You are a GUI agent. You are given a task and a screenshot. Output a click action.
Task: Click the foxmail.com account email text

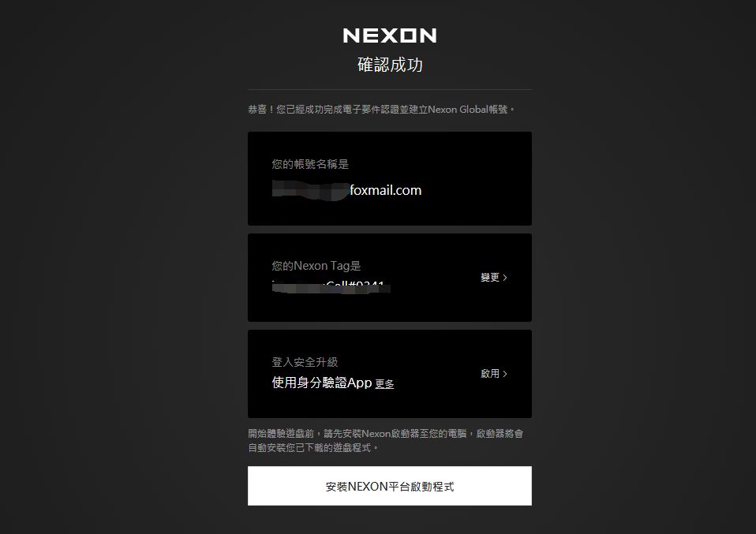pyautogui.click(x=385, y=190)
